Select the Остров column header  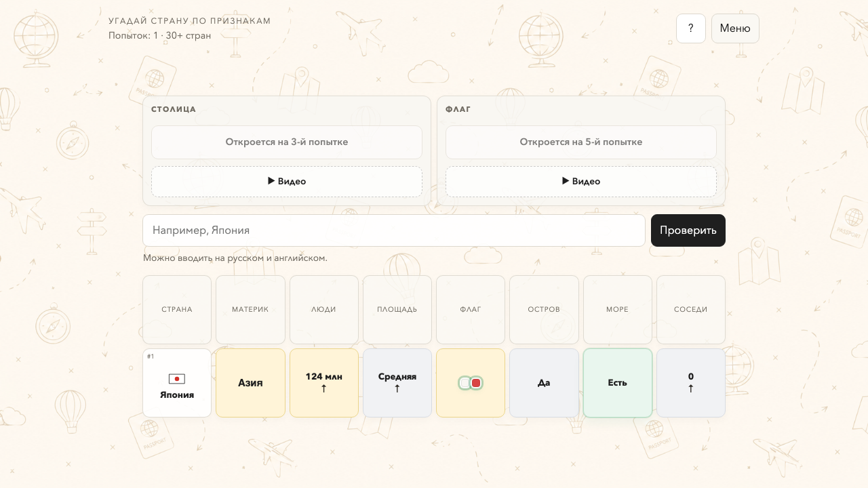pos(544,310)
